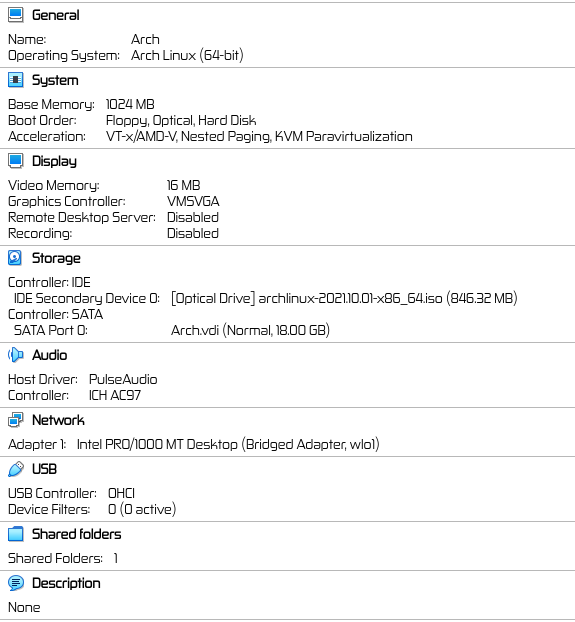
Task: Open the General settings header link
Action: (56, 15)
